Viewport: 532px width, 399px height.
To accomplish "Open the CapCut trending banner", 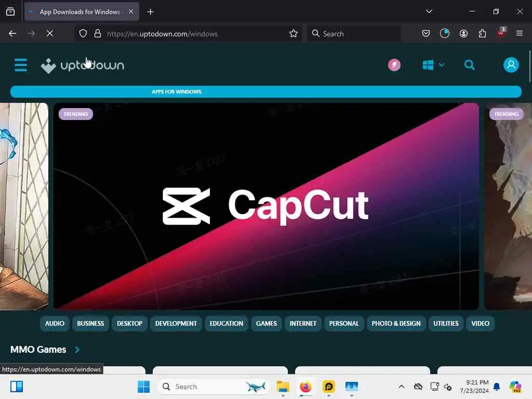I will coord(266,206).
